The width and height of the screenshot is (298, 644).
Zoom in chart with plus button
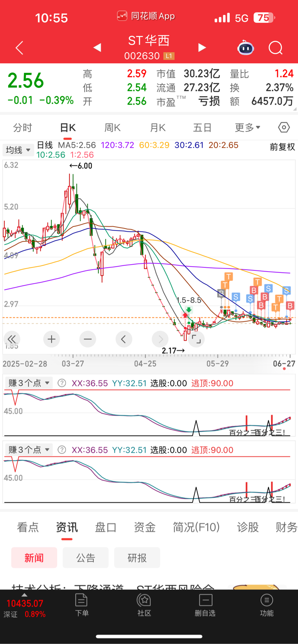(x=52, y=339)
